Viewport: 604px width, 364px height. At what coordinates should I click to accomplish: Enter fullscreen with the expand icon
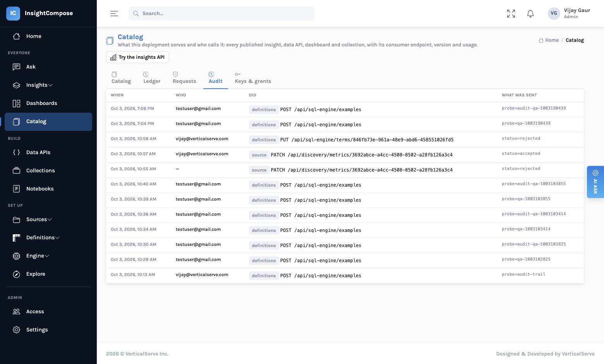coord(511,14)
